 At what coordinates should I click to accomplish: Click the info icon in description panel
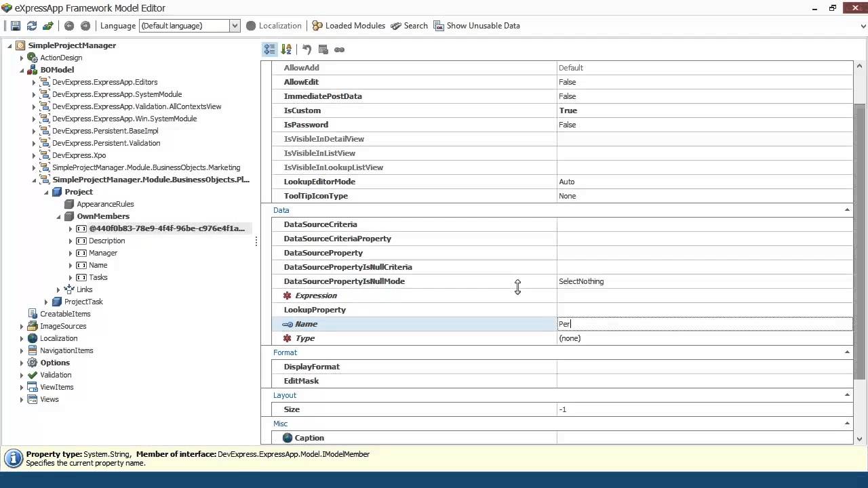[x=14, y=458]
